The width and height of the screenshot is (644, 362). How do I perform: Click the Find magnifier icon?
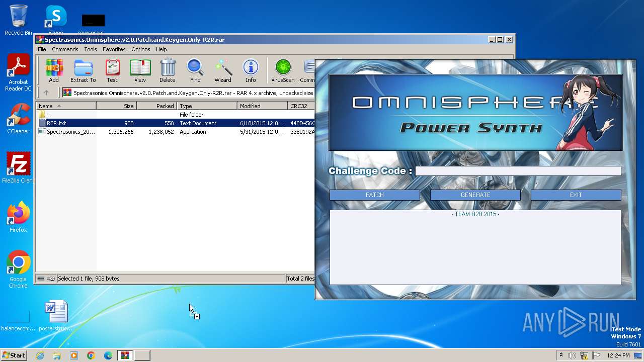tap(195, 71)
